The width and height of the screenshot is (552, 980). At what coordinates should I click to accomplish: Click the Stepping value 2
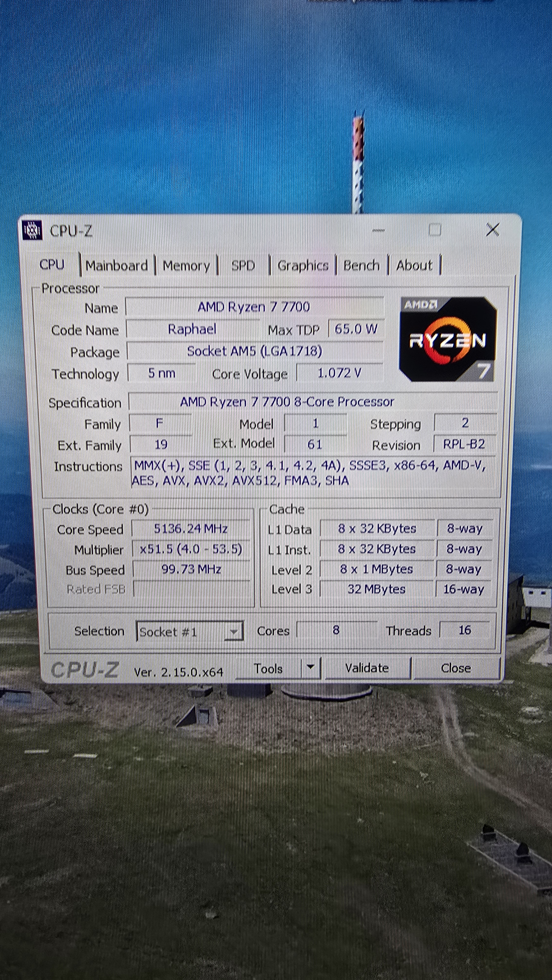click(x=465, y=423)
